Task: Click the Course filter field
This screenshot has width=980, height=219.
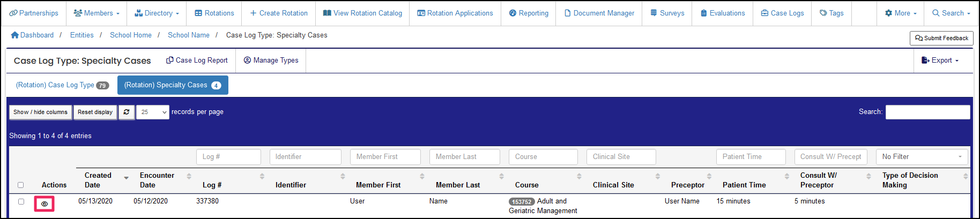Action: point(543,157)
